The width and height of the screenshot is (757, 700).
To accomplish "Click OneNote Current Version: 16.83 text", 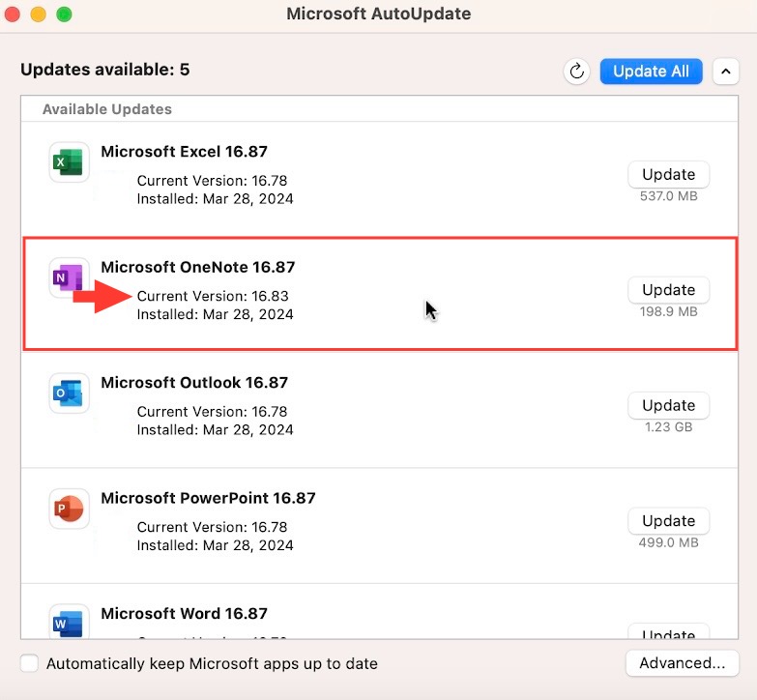I will coord(213,296).
